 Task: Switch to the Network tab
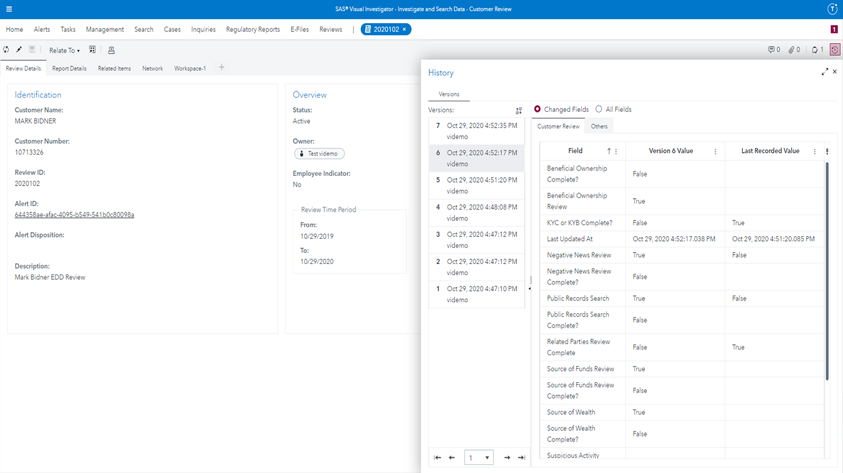152,68
